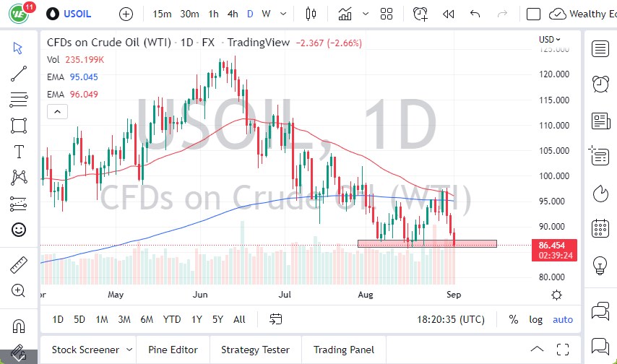Screen dimensions: 617x364
Task: Open the chart settings gear icon
Action: coord(556,295)
